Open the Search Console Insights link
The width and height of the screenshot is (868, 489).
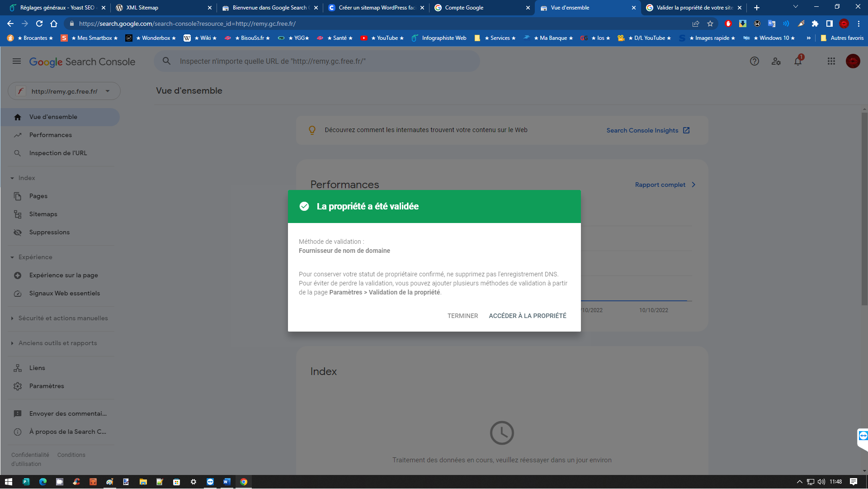click(x=647, y=131)
